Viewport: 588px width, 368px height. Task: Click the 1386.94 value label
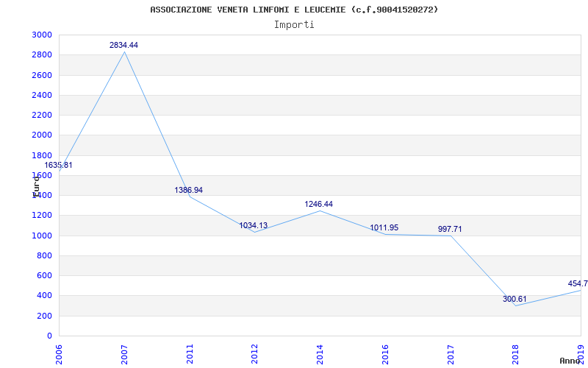point(188,191)
